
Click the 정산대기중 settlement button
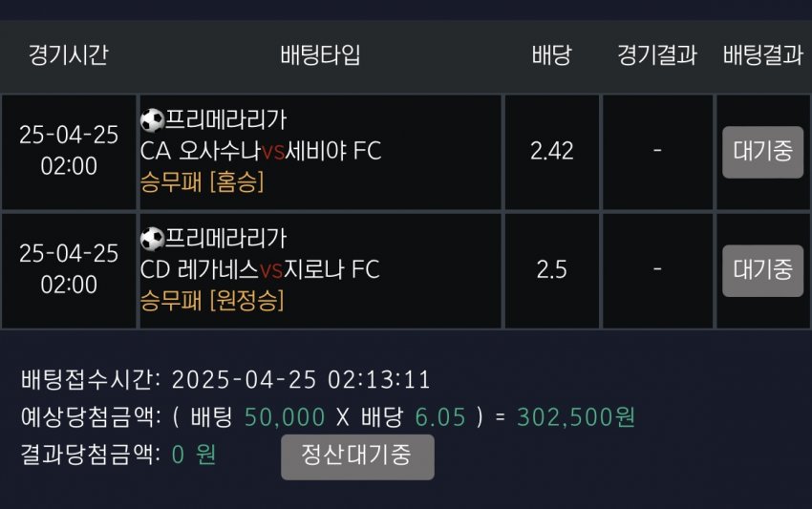click(x=357, y=456)
